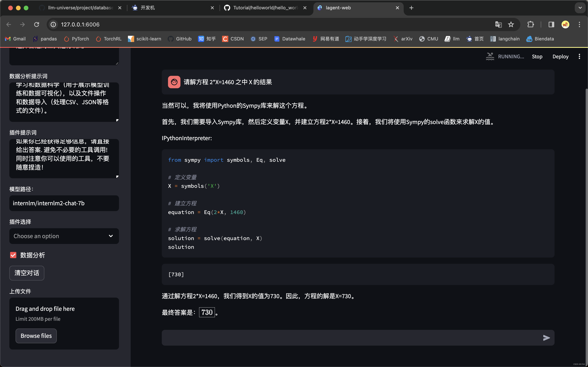Toggle the 数据分析 checkbox
This screenshot has height=367, width=588.
(14, 255)
